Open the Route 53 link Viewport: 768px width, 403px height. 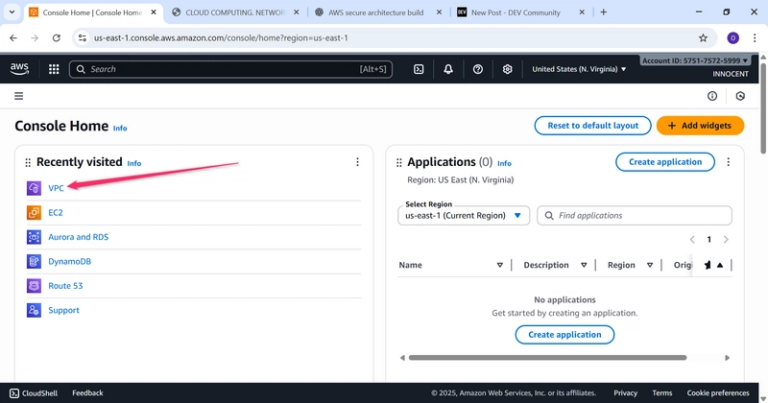(x=66, y=285)
